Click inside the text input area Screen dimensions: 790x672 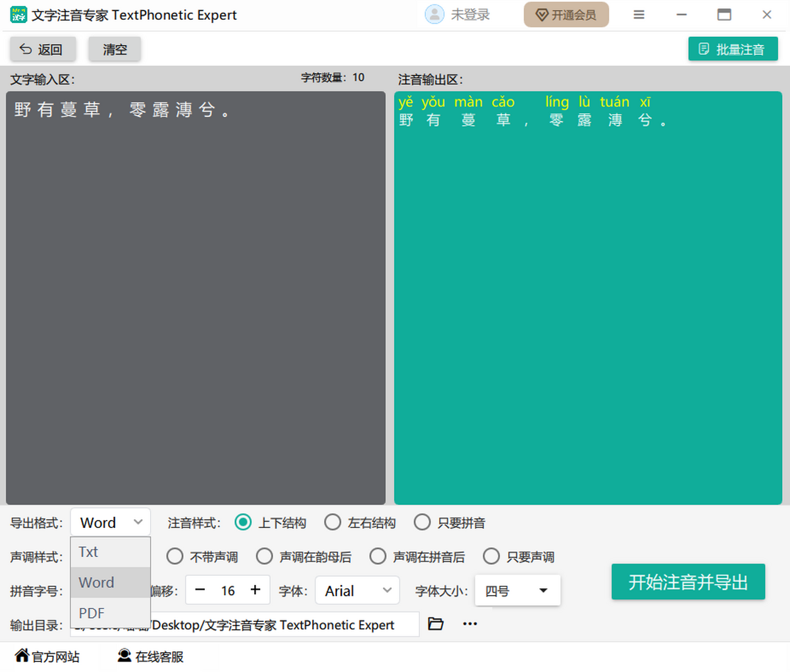196,297
